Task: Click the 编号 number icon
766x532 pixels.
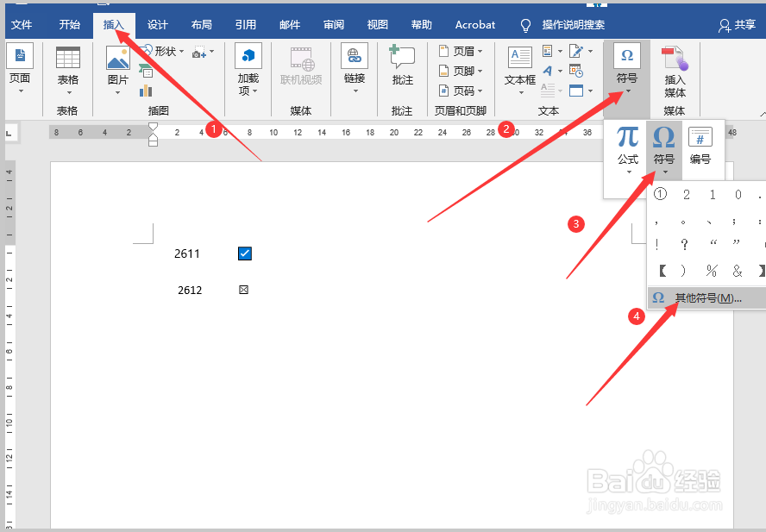Action: pyautogui.click(x=700, y=138)
